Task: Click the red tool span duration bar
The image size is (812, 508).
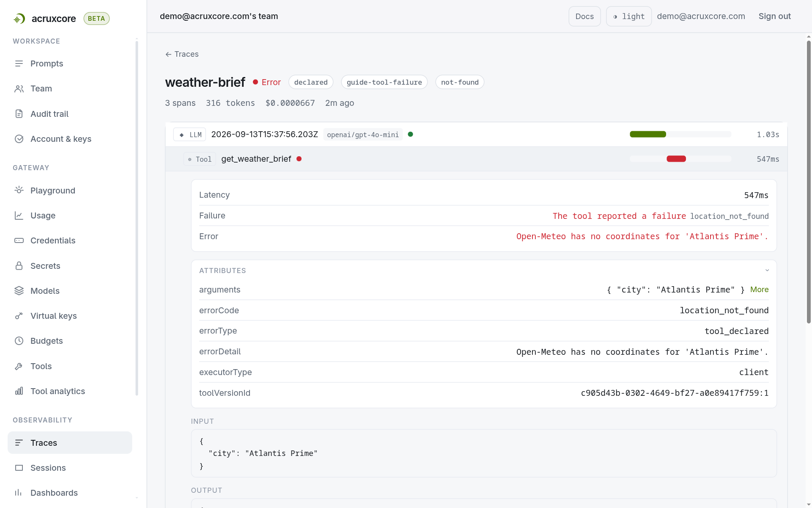Action: [x=676, y=159]
